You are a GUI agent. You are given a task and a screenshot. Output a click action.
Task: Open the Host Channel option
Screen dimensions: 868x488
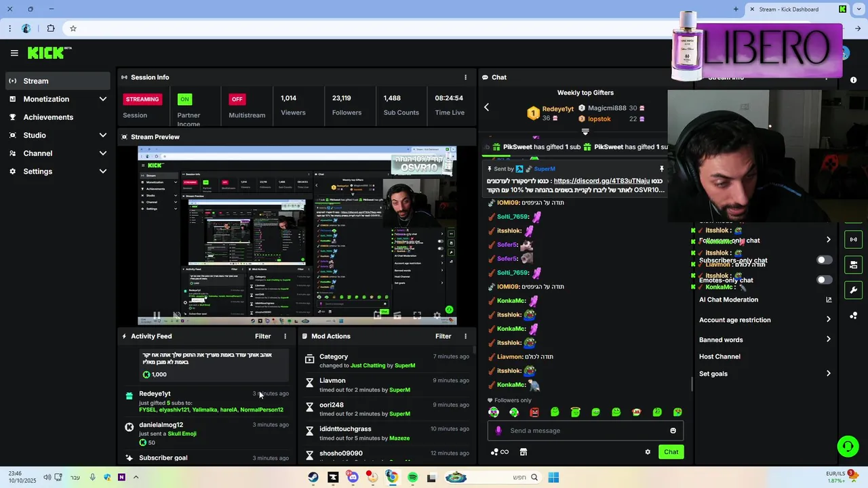719,357
